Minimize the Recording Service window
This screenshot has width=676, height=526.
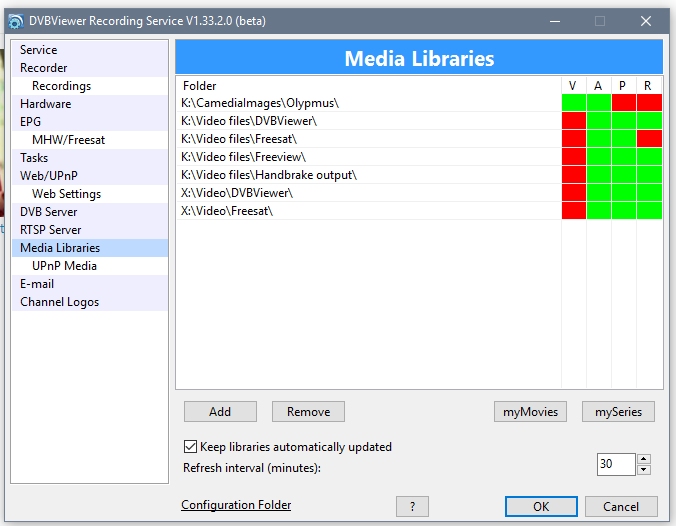555,21
